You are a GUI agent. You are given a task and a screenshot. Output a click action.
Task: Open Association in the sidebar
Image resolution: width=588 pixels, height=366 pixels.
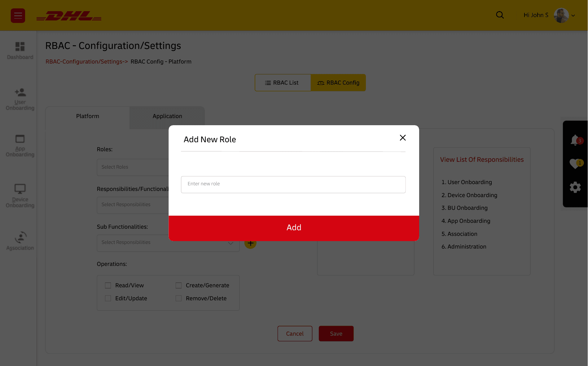(20, 241)
